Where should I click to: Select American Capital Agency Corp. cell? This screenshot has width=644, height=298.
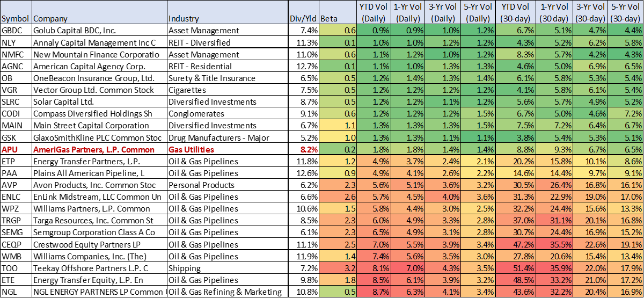coord(99,67)
